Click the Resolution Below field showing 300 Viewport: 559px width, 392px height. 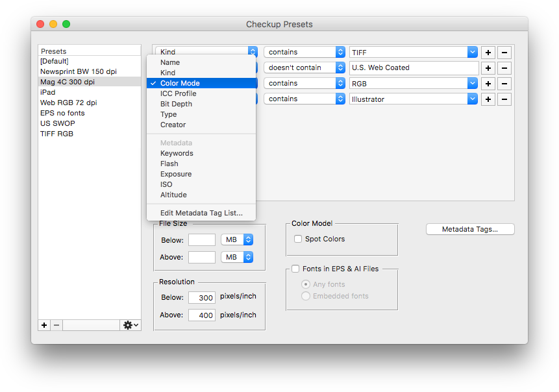[x=202, y=297]
